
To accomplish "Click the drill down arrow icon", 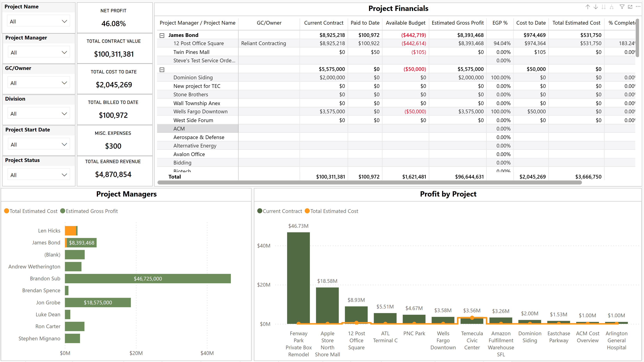I will click(596, 7).
